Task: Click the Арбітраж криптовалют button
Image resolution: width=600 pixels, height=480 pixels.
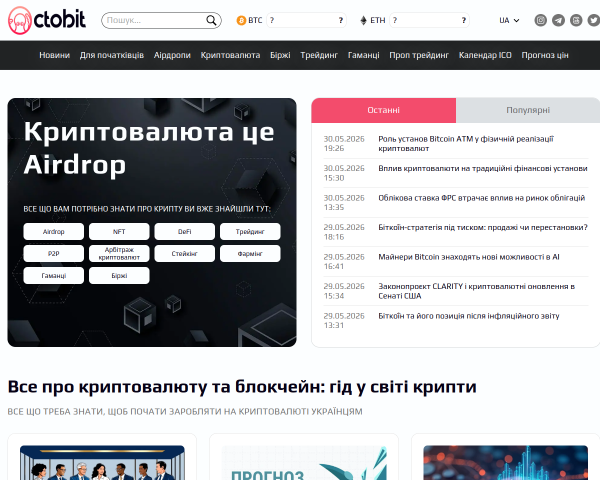Action: tap(119, 253)
